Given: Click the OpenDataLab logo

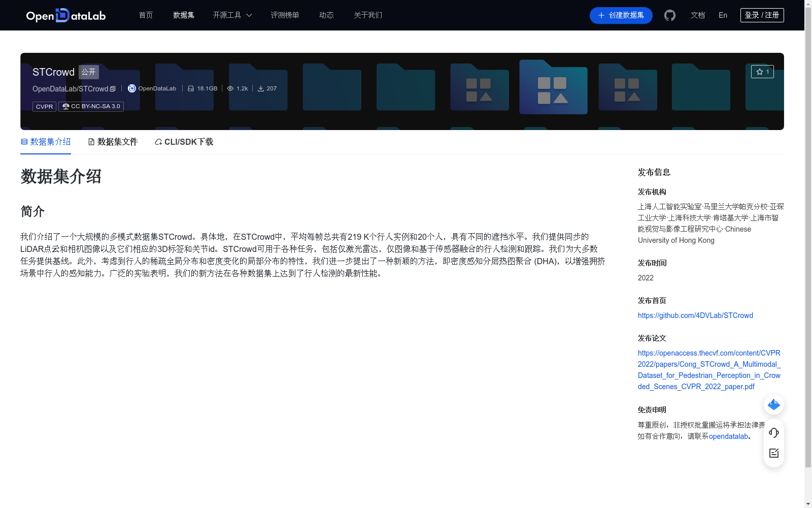Looking at the screenshot, I should pyautogui.click(x=66, y=15).
